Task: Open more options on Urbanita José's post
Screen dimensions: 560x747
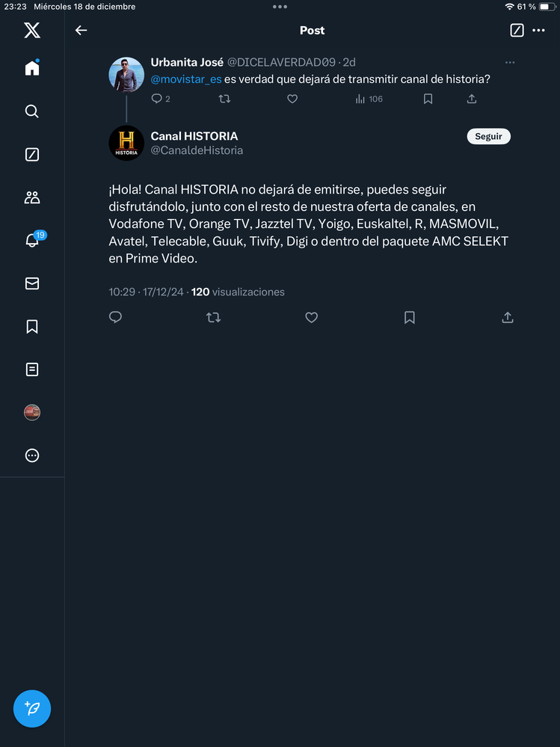Action: 510,63
